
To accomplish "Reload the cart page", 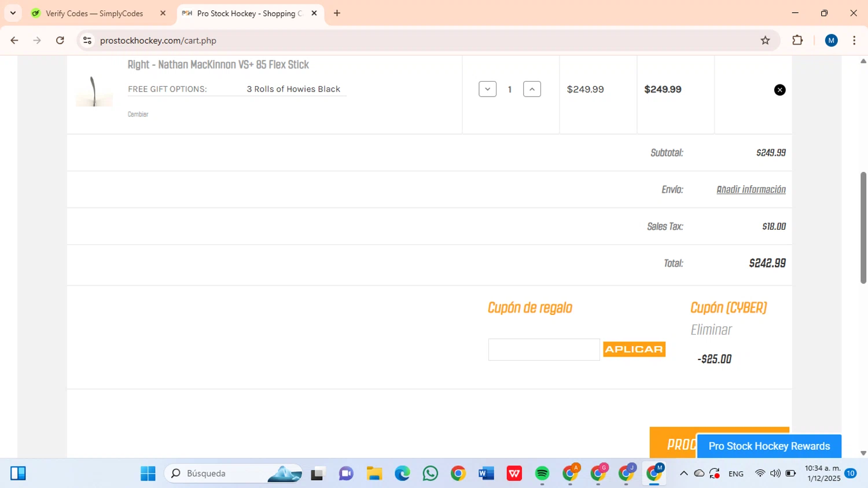I will click(60, 41).
